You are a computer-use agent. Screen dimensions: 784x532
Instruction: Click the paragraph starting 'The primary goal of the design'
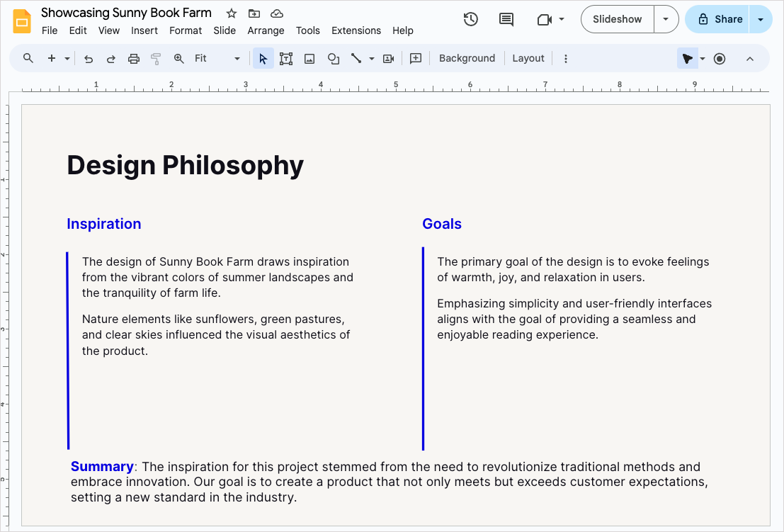573,269
